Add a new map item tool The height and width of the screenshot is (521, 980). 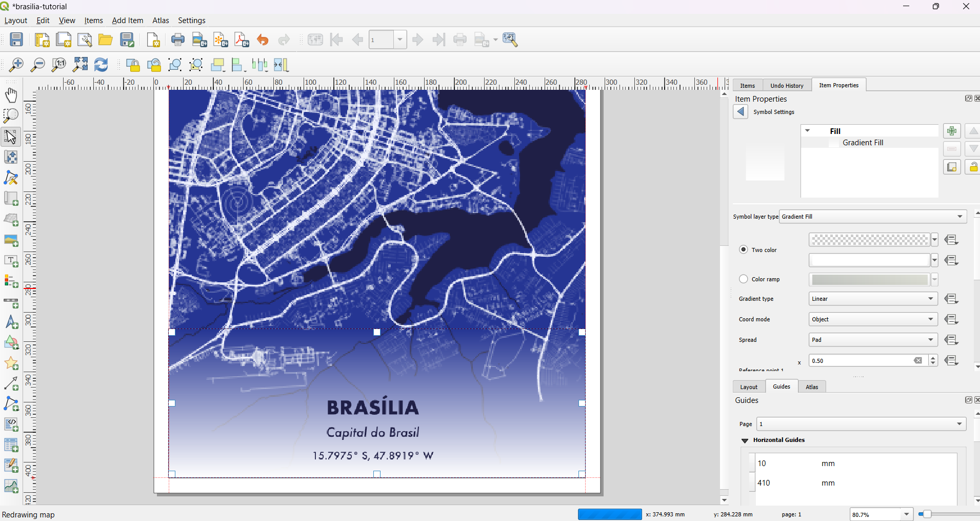(11, 199)
